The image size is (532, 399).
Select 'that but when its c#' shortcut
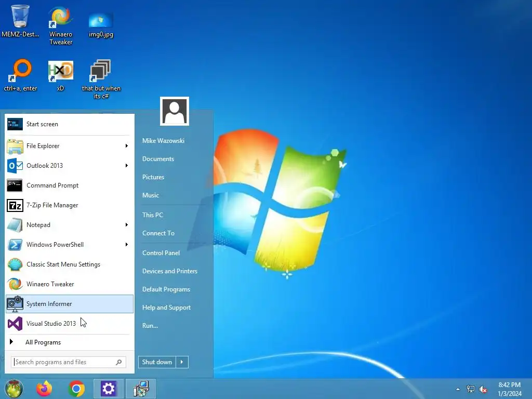pos(101,79)
